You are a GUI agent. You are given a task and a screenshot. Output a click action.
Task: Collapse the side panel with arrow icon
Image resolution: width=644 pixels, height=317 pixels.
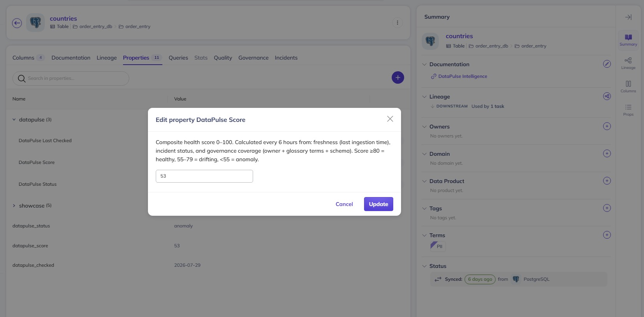(628, 17)
